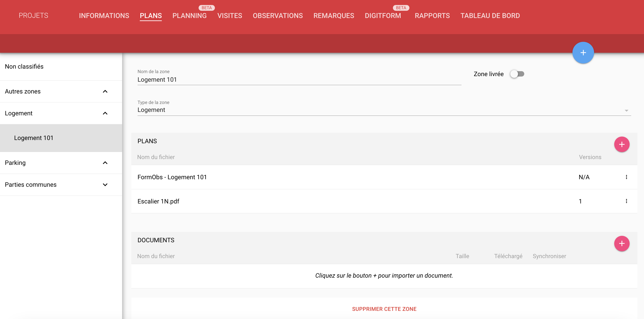This screenshot has width=644, height=319.
Task: Select Non classifiés in the sidebar
Action: (x=24, y=66)
